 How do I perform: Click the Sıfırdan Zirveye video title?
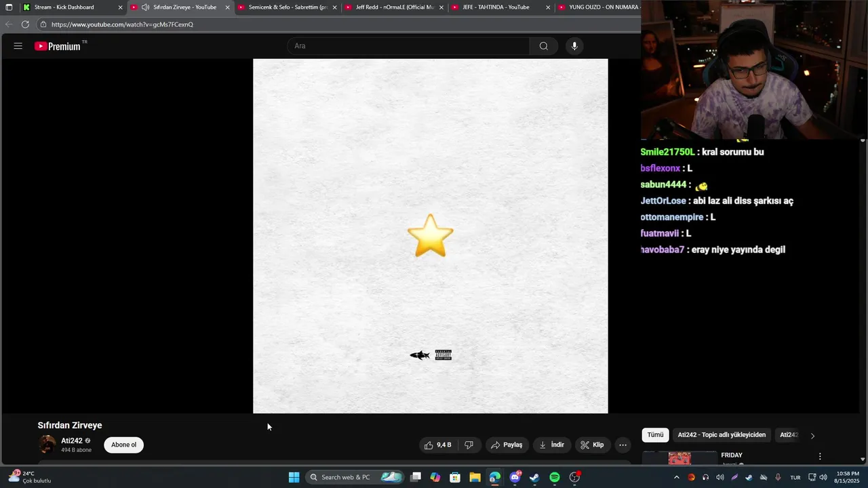[70, 426]
